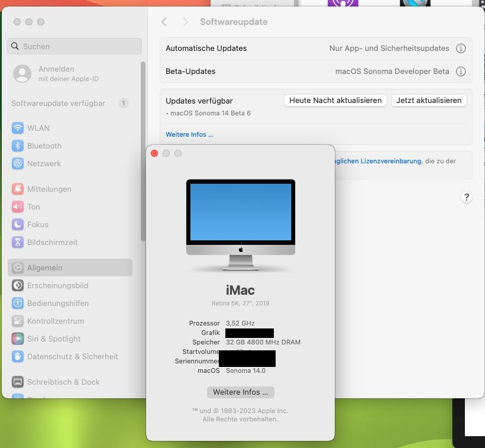Screen dimensions: 485x448
Task: Go forward with the right chevron
Action: 185,22
